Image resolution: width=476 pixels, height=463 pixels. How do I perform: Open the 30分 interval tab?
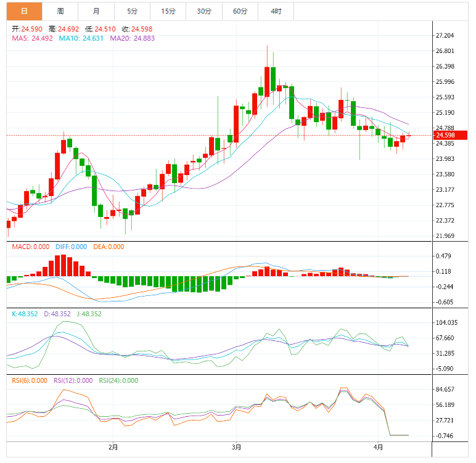pos(204,11)
